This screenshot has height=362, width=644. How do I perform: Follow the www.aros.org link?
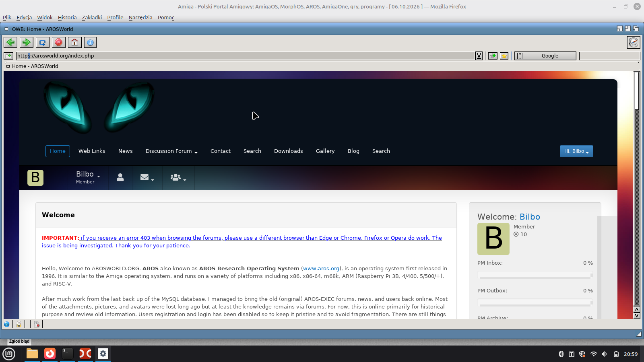(321, 268)
